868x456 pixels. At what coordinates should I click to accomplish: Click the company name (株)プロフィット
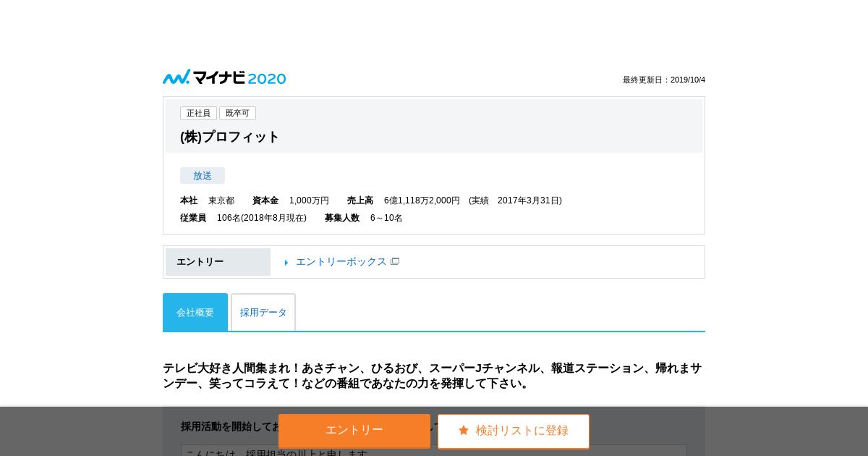(x=229, y=137)
